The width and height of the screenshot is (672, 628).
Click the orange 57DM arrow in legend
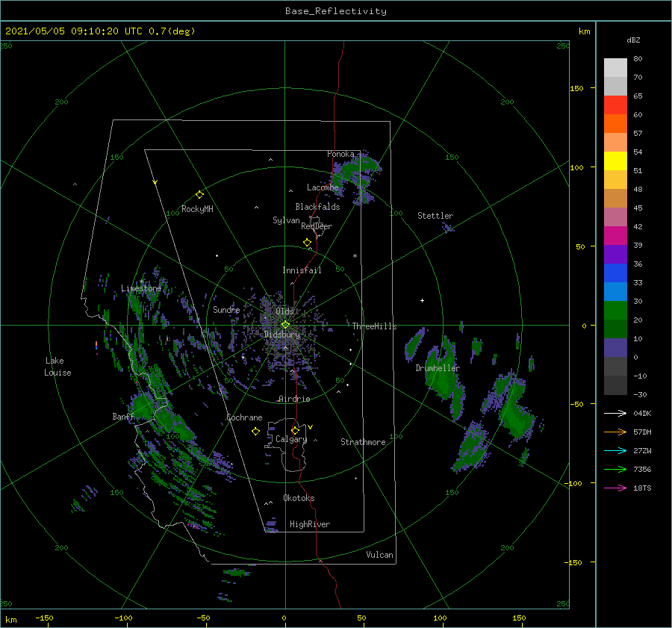pos(615,432)
